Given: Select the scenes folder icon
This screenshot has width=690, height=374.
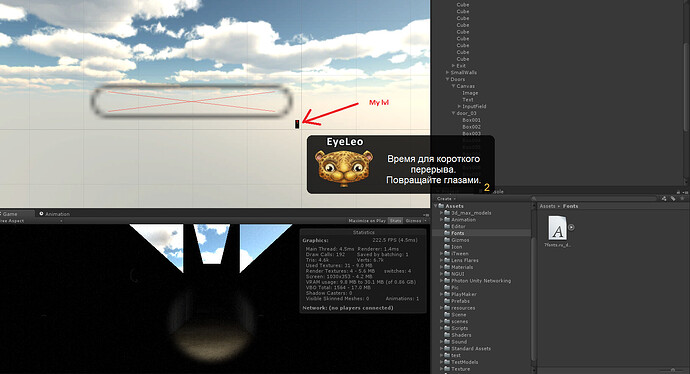Looking at the screenshot, I should pyautogui.click(x=447, y=322).
